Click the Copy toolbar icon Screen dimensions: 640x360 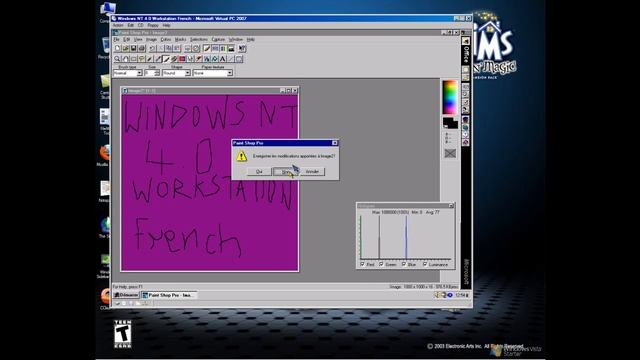(x=168, y=48)
